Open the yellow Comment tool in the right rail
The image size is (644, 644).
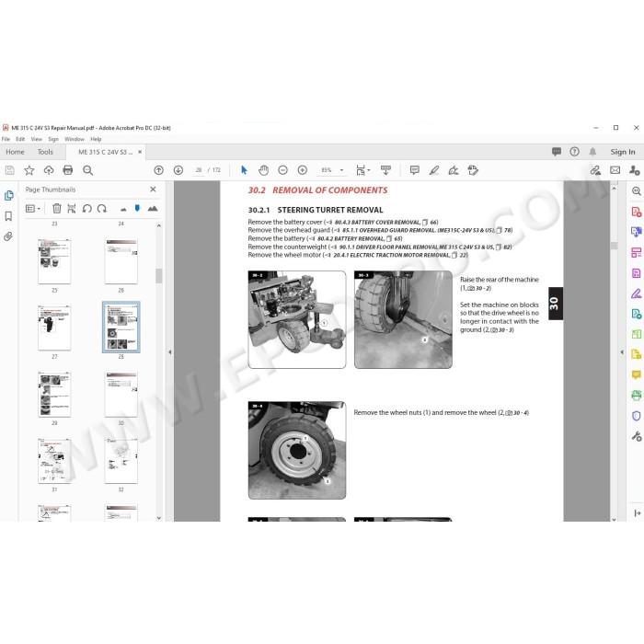pos(637,375)
